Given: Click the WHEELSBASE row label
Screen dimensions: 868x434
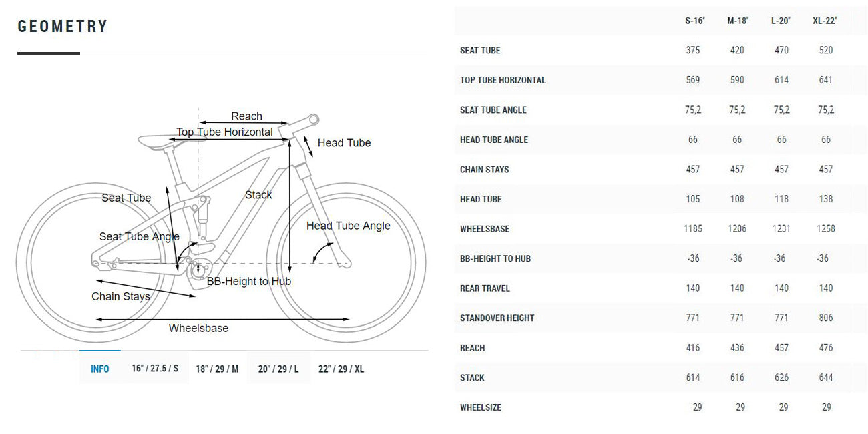Looking at the screenshot, I should [485, 229].
